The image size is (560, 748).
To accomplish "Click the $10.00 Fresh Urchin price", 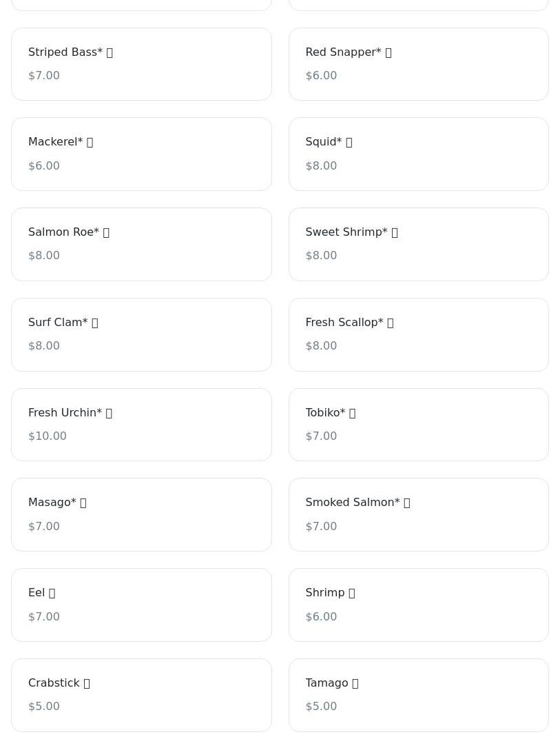I will coord(48,436).
